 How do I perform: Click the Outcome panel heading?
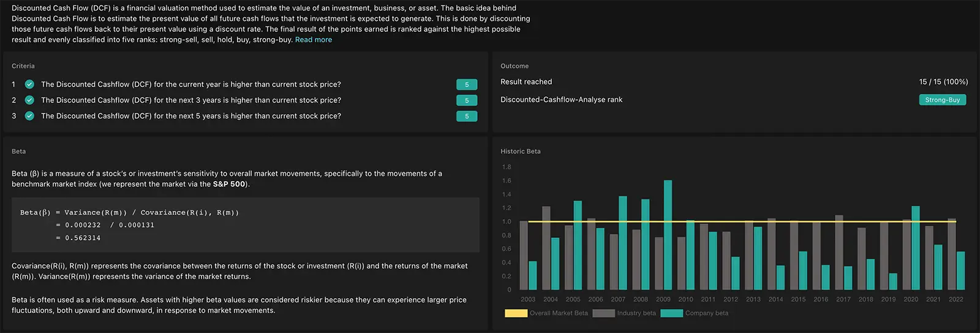[x=514, y=66]
